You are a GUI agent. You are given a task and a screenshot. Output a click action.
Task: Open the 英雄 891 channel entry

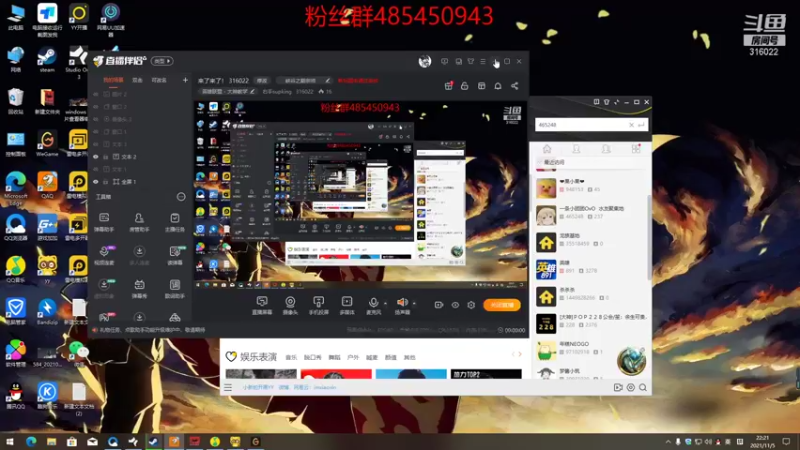point(592,269)
